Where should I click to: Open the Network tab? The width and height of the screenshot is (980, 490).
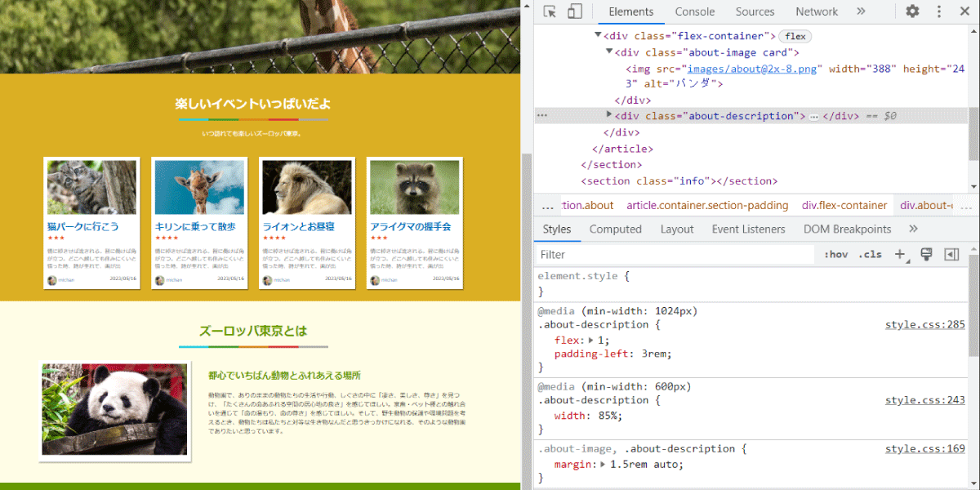tap(817, 11)
